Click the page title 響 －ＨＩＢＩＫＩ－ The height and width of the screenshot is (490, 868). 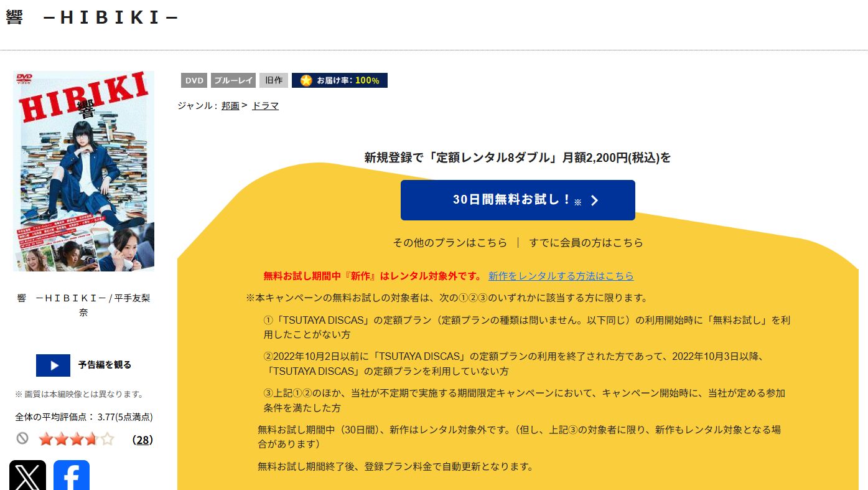pyautogui.click(x=92, y=18)
